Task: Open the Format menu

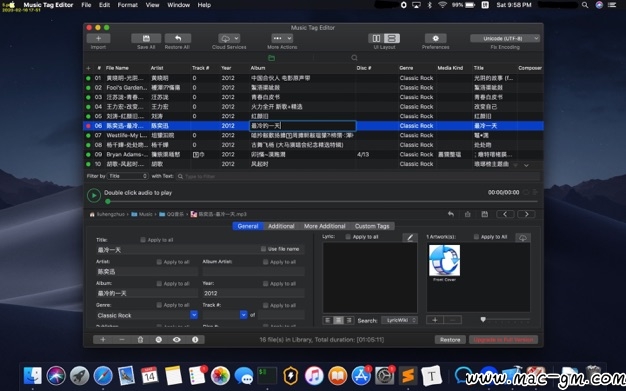Action: tap(127, 5)
